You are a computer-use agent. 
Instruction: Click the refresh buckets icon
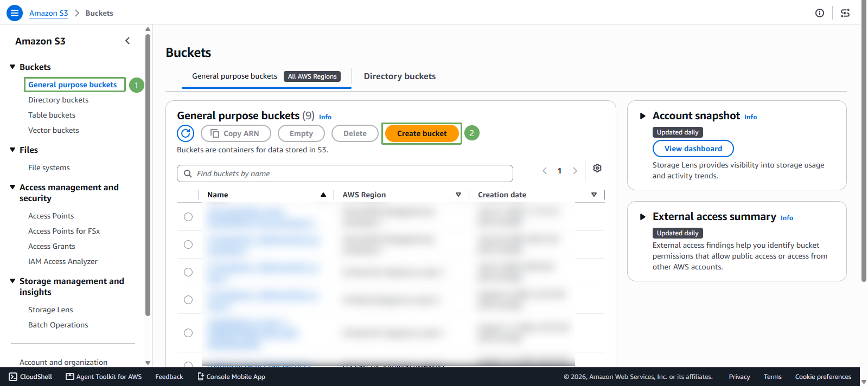[x=186, y=133]
